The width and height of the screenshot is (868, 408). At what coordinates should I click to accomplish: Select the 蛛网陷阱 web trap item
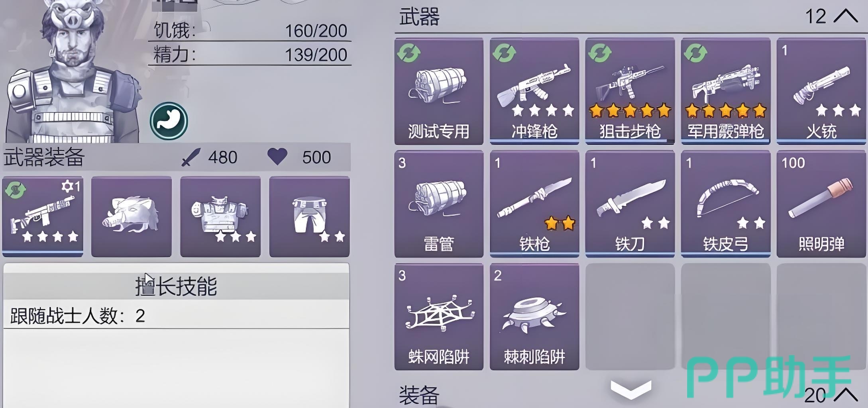coord(439,316)
